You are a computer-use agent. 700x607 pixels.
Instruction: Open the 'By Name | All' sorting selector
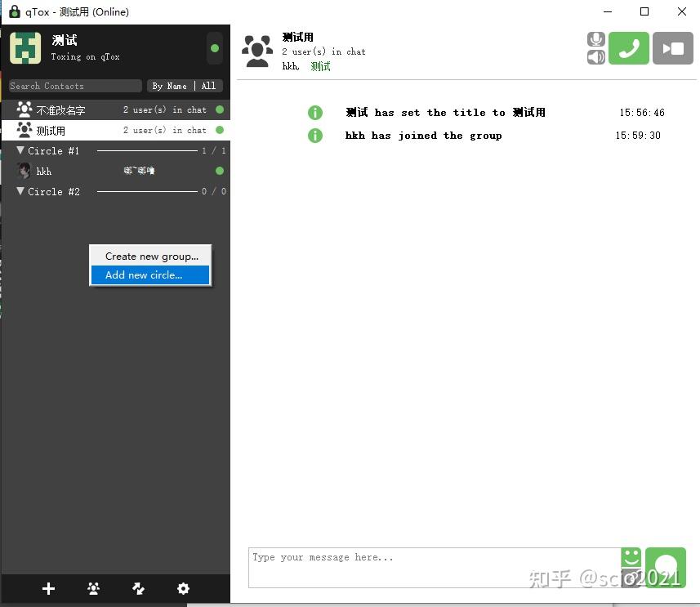tap(185, 86)
